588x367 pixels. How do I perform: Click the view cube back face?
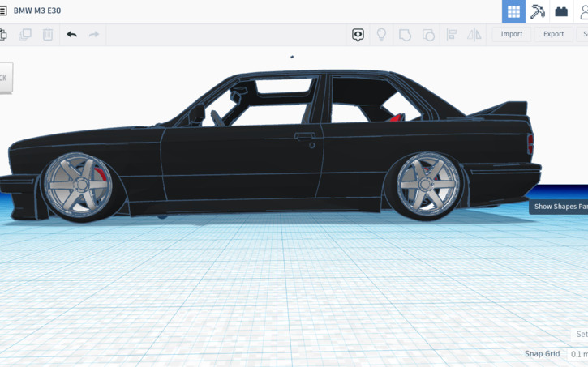click(x=6, y=78)
